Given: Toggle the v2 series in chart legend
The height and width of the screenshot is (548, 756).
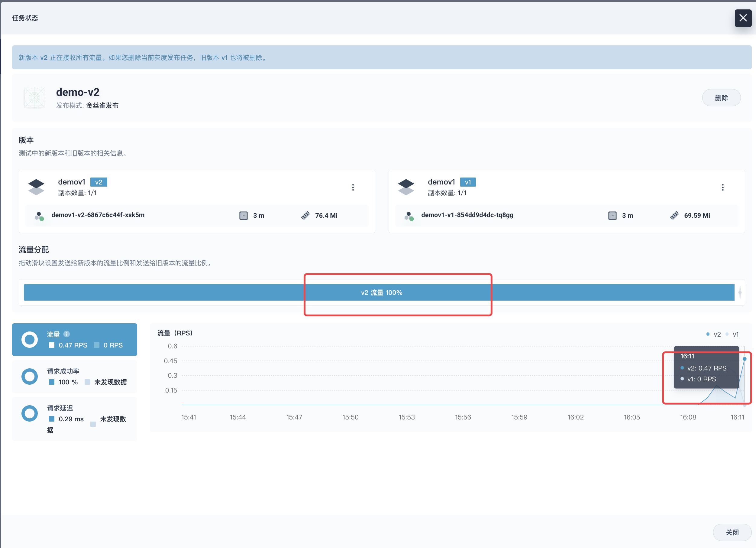Looking at the screenshot, I should click(713, 334).
